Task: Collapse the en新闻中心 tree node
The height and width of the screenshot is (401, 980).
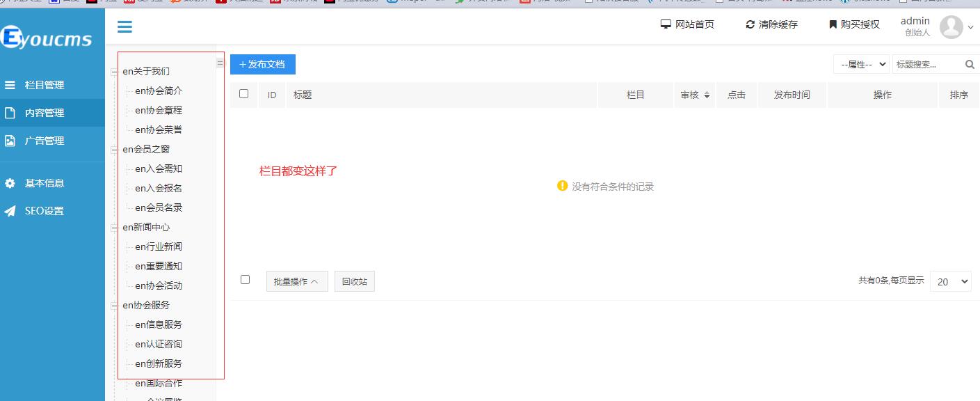Action: point(115,227)
